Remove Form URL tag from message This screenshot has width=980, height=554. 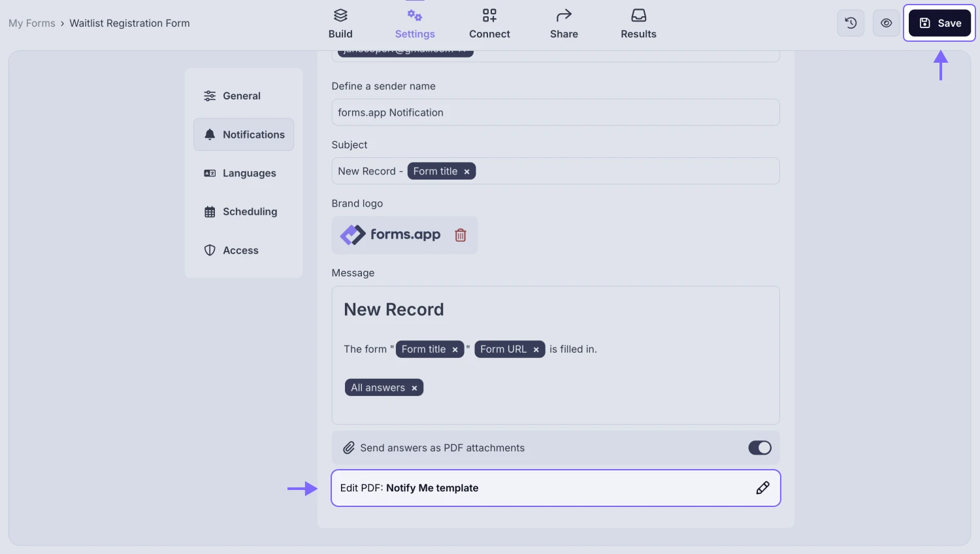(536, 350)
